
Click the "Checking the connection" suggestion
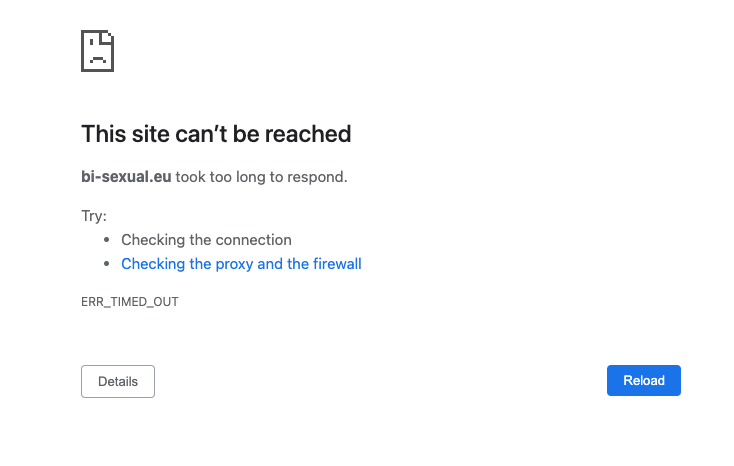(x=206, y=240)
